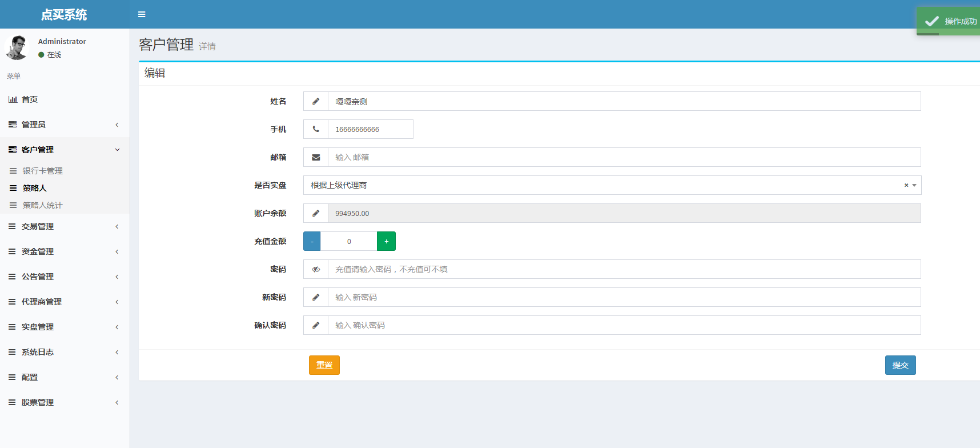Viewport: 980px width, 448px height.
Task: Click into the 邮箱 email input field
Action: point(624,157)
